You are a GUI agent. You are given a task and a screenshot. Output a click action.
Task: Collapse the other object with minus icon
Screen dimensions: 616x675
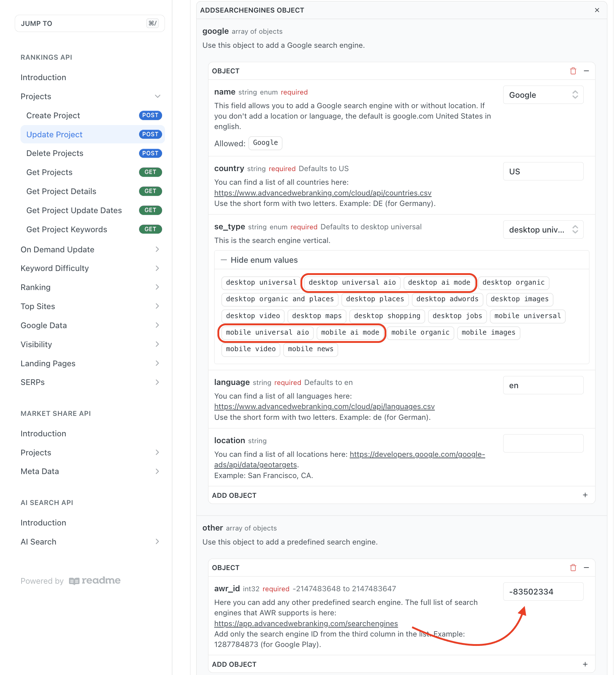[587, 568]
